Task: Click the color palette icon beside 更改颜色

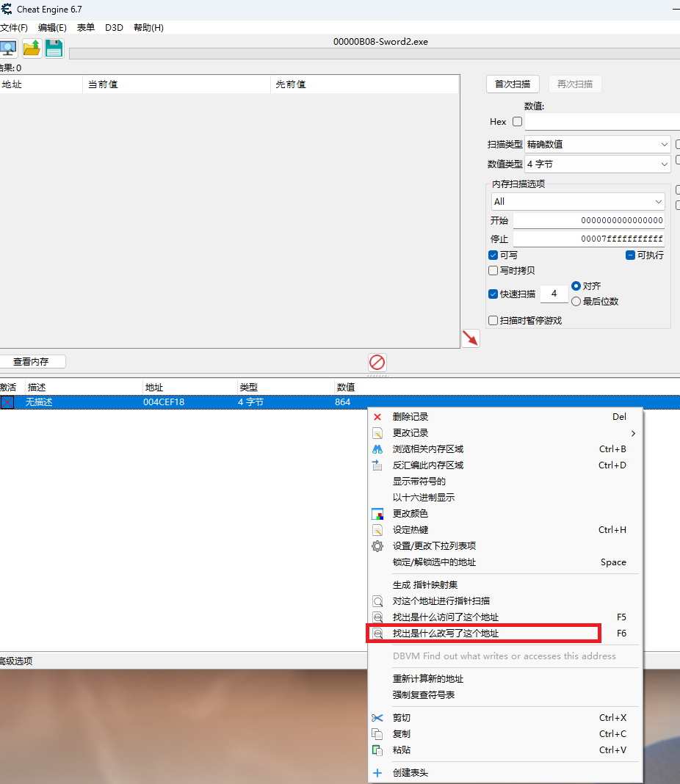Action: (x=377, y=514)
